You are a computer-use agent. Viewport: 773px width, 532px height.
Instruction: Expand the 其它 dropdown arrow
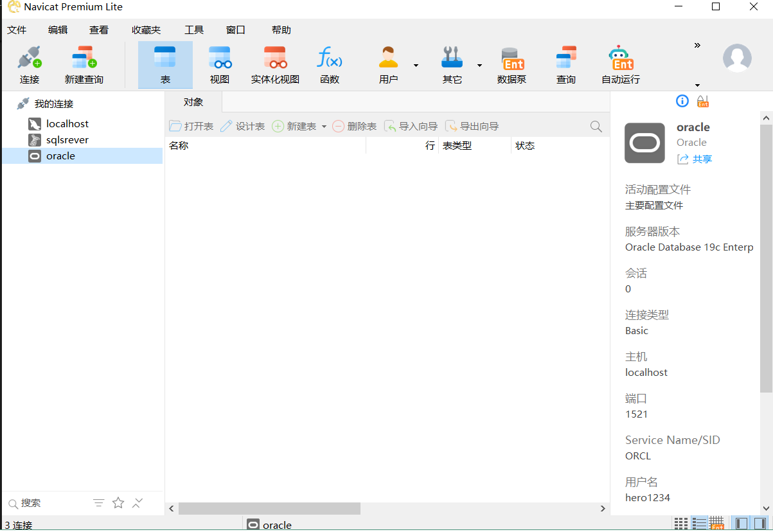[x=479, y=65]
